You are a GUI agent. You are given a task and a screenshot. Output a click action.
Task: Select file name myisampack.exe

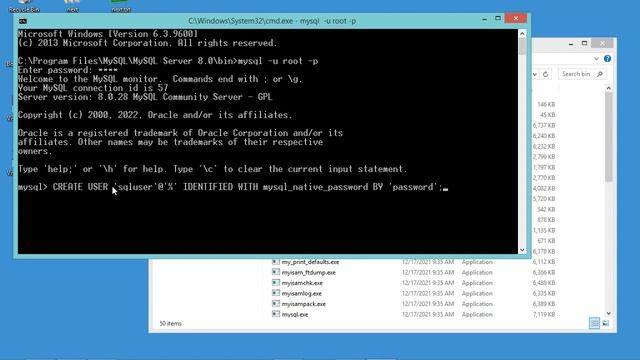click(304, 304)
